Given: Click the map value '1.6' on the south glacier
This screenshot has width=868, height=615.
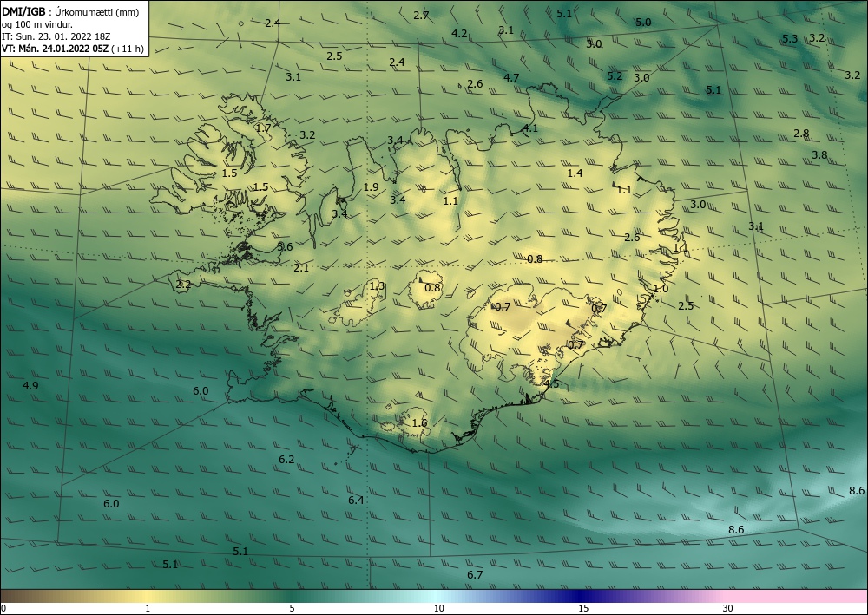Looking at the screenshot, I should point(419,423).
